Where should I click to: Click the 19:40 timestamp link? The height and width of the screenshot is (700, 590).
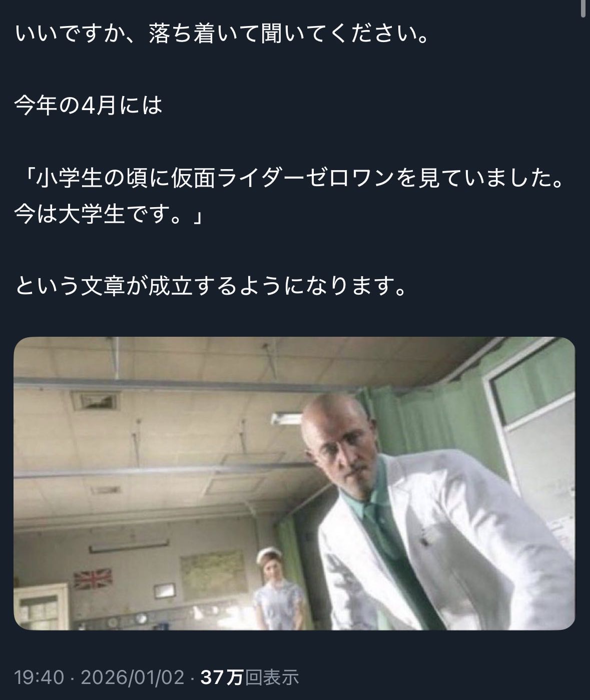click(x=40, y=678)
